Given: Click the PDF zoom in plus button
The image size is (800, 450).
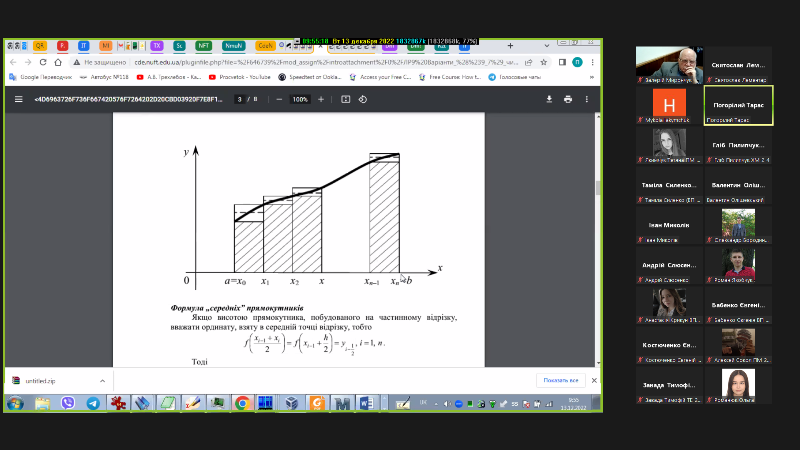Looking at the screenshot, I should (x=322, y=100).
